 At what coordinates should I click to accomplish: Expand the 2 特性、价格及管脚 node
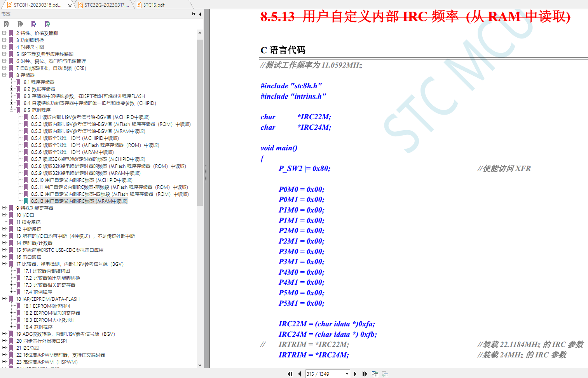pos(4,33)
